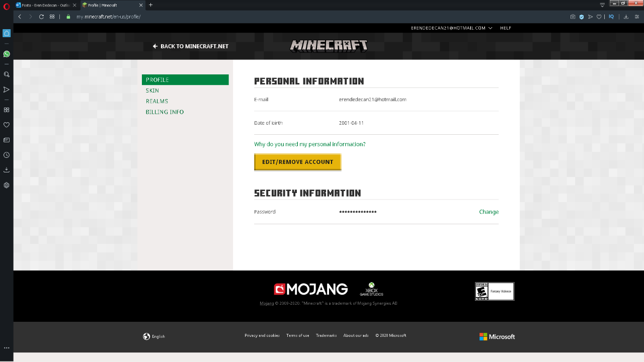Click the Microsoft logo in footer

pyautogui.click(x=497, y=337)
